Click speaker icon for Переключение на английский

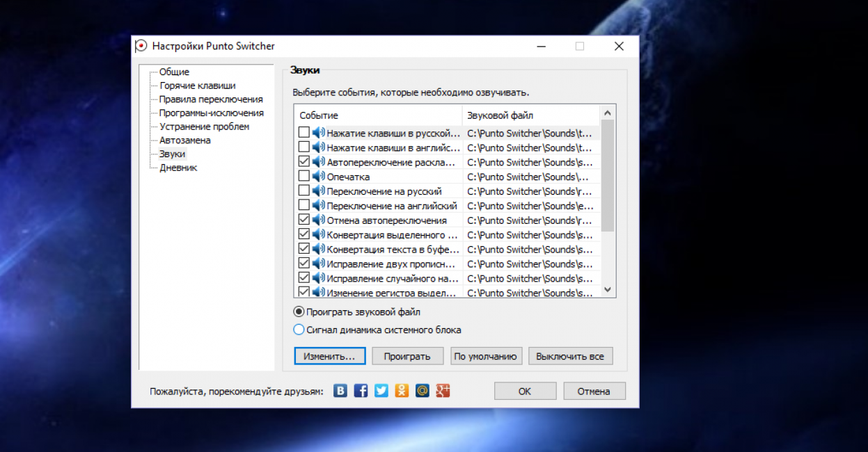click(319, 206)
